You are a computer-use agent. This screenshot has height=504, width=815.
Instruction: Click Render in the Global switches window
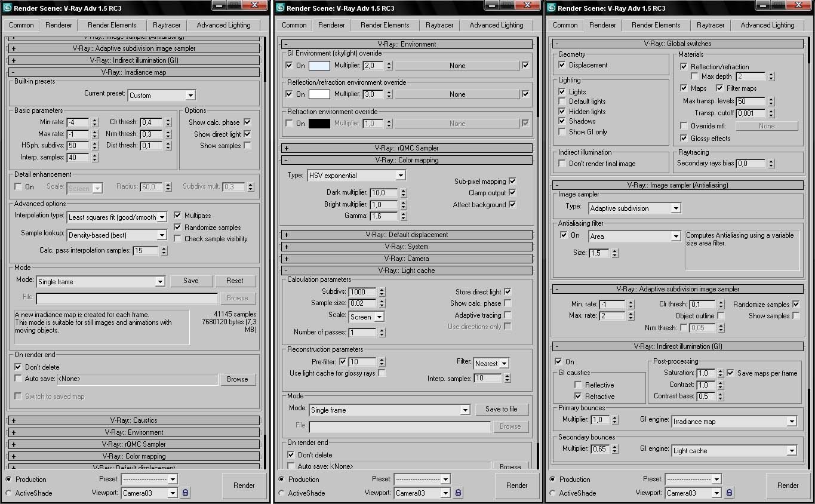tap(788, 485)
